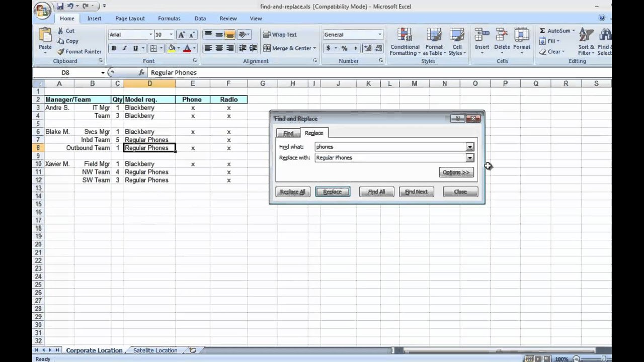Decrease font size with Shrink Font icon

click(192, 35)
